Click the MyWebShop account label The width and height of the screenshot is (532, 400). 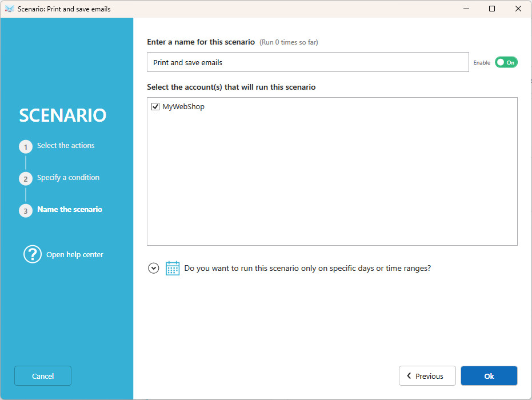(183, 106)
